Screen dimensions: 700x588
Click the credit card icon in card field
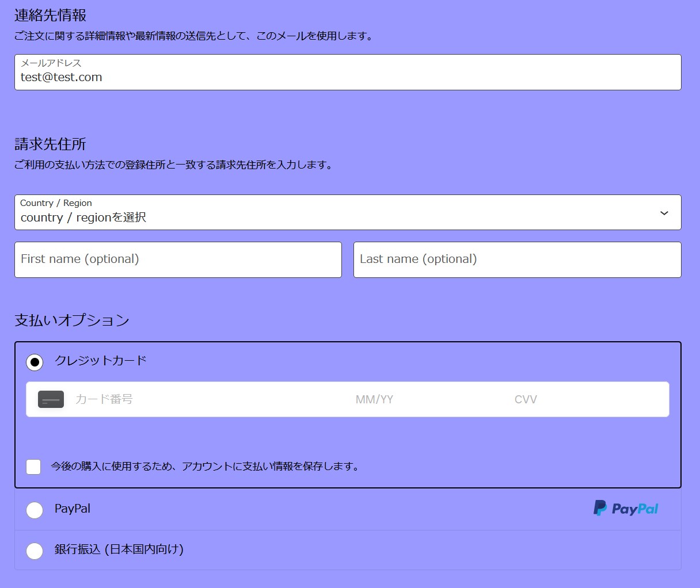[51, 399]
